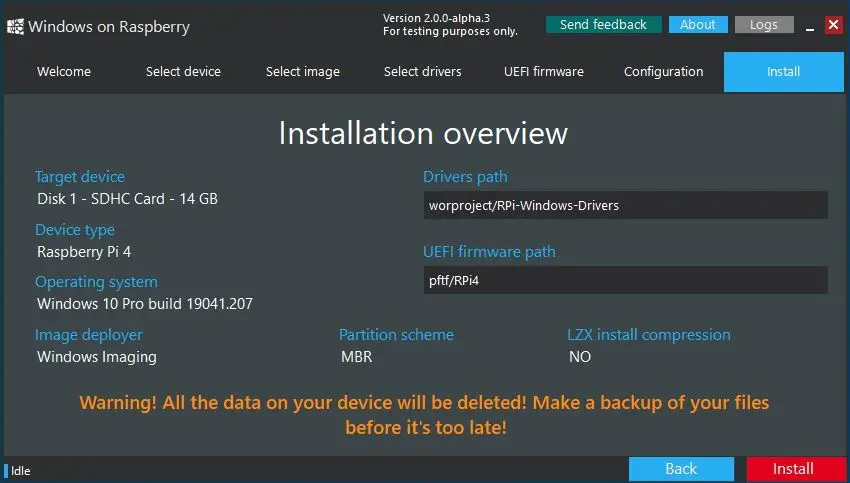Click the orange data deletion warning text
The width and height of the screenshot is (850, 483).
(424, 415)
